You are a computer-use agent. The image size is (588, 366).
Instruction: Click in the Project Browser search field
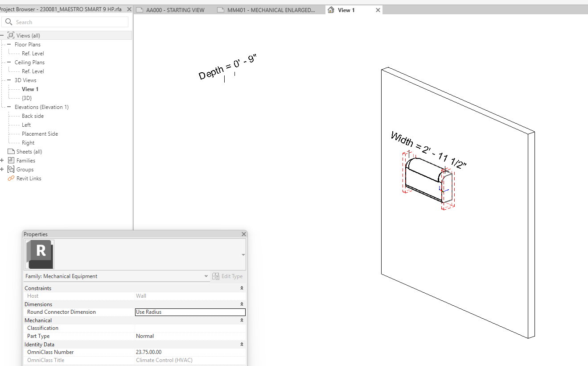pyautogui.click(x=65, y=22)
